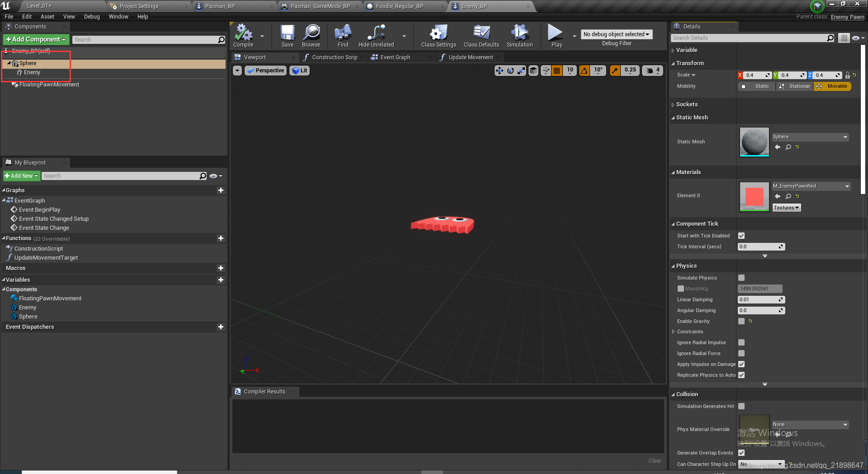Select the scale gizmo tool

pyautogui.click(x=521, y=71)
